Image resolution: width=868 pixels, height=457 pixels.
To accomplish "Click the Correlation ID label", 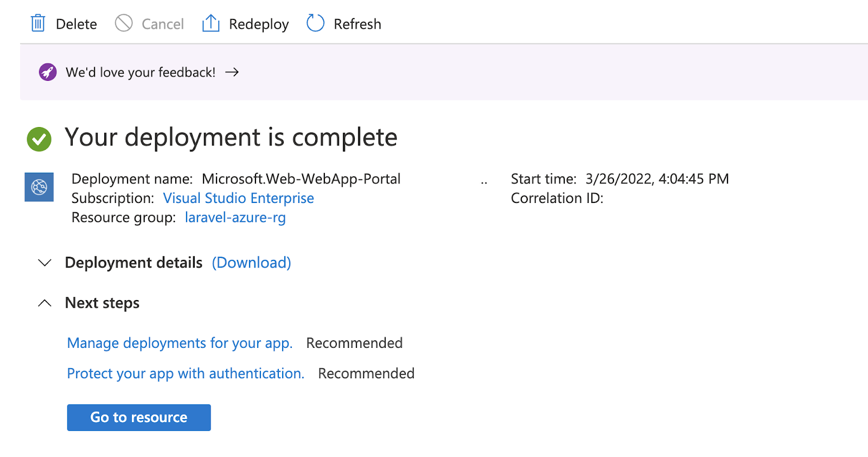I will coord(557,198).
